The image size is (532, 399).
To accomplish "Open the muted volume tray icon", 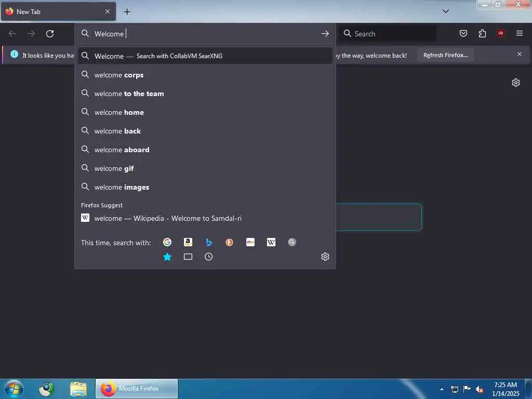I will pos(480,389).
